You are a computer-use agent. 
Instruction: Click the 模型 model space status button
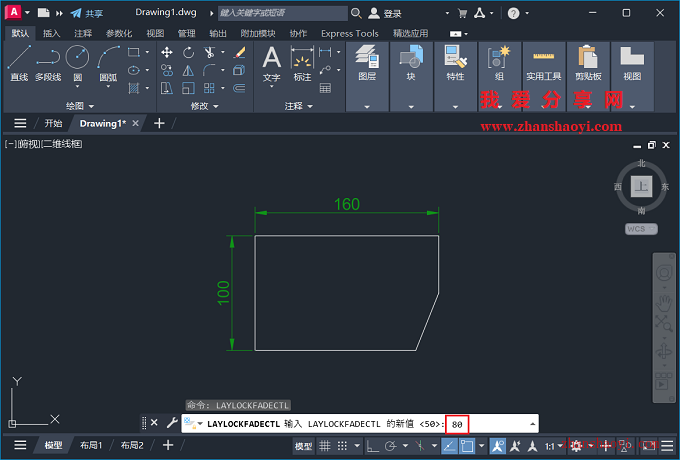coord(304,446)
